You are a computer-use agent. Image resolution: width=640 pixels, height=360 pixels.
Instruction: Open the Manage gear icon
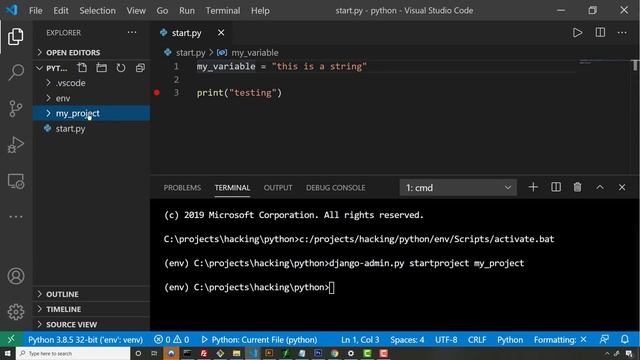pyautogui.click(x=16, y=312)
